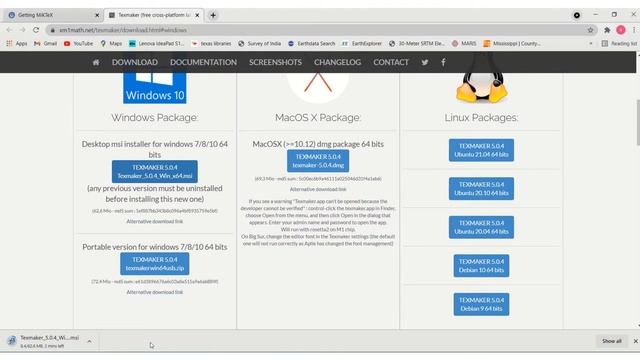This screenshot has height=360, width=640.
Task: Download the texmaker-5.0.4.dmg Mac package
Action: (x=318, y=161)
